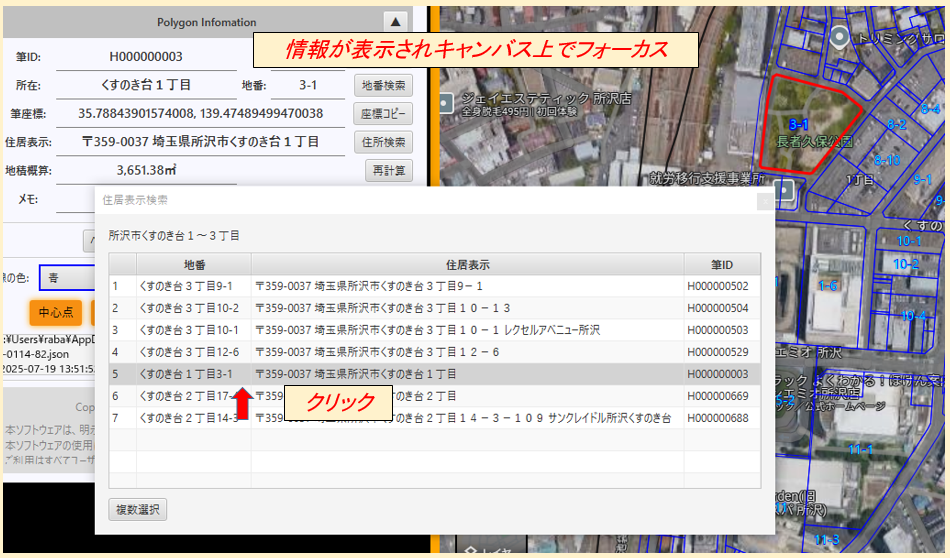Screen dimensions: 950x558
Task: Sort by the 地番 column header
Action: 194,265
